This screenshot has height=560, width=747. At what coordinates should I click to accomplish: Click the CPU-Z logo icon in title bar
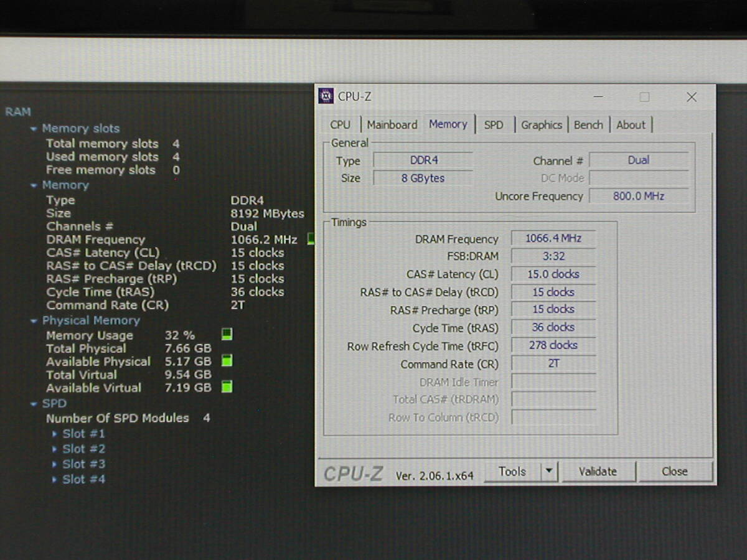(326, 96)
